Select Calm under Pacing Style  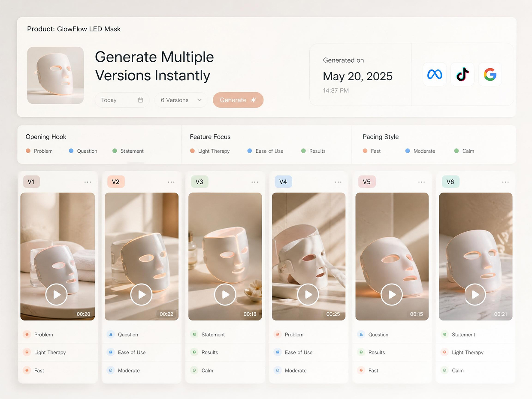click(x=464, y=151)
